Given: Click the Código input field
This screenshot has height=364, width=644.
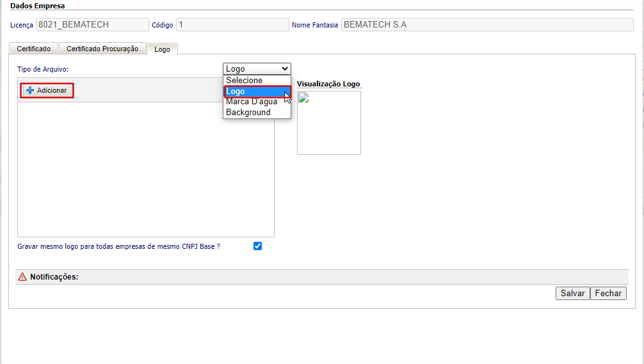Looking at the screenshot, I should pyautogui.click(x=232, y=24).
